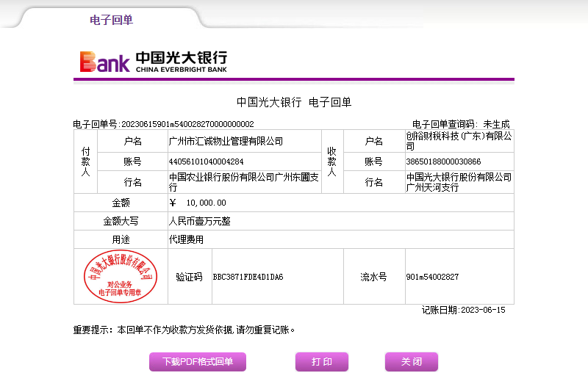Viewport: 588px width, 392px height.
Task: Click the China Everbright Bank logo
Action: click(x=154, y=62)
